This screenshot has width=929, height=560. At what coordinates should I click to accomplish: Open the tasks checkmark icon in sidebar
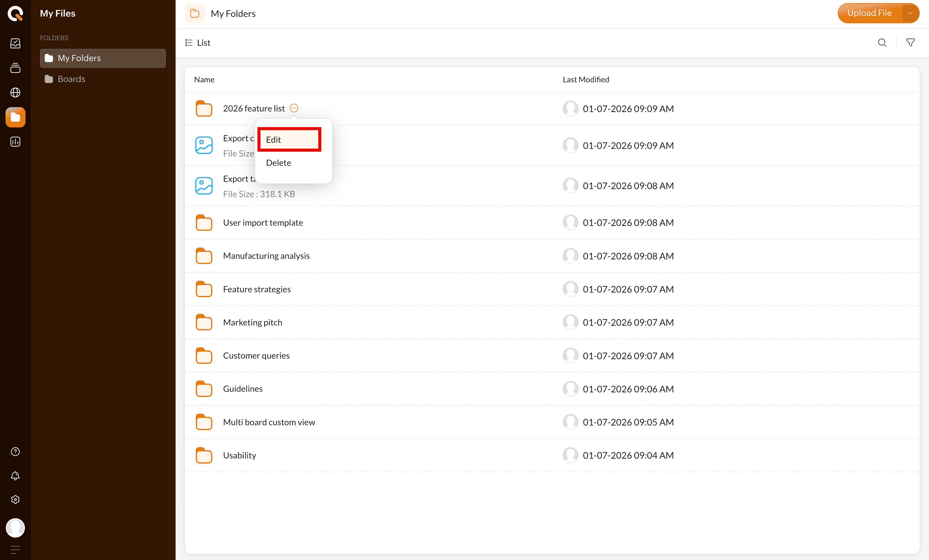[x=15, y=43]
